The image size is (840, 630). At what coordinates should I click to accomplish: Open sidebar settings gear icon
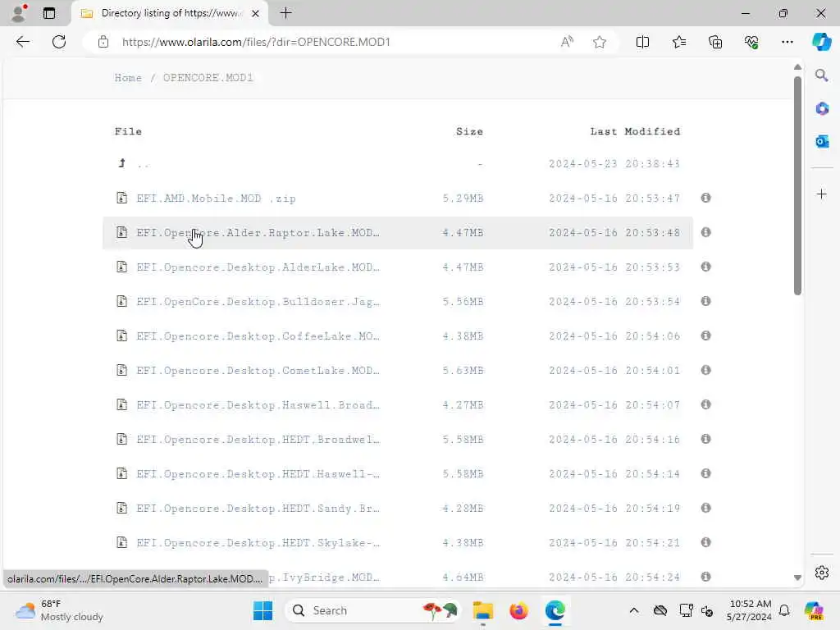[822, 573]
